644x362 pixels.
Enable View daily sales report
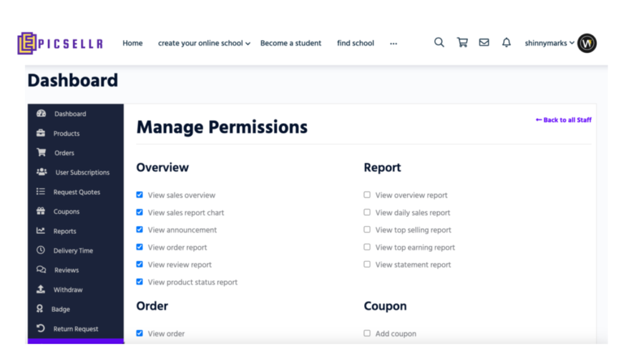click(367, 212)
